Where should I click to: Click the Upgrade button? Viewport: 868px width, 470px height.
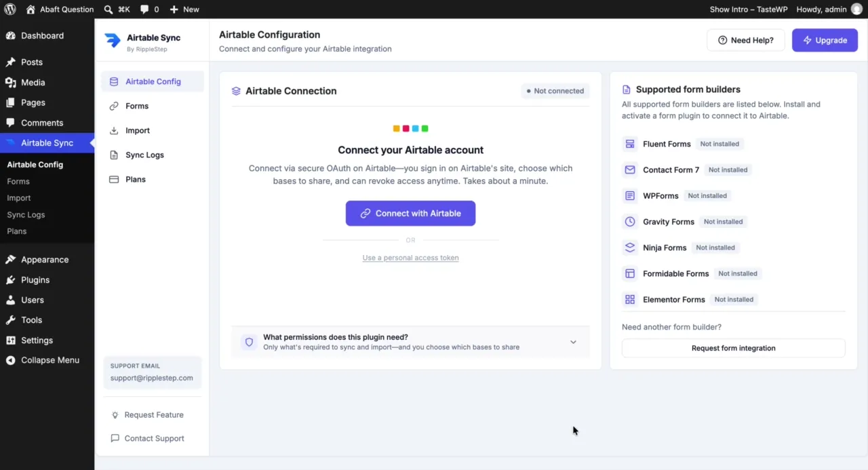point(825,40)
